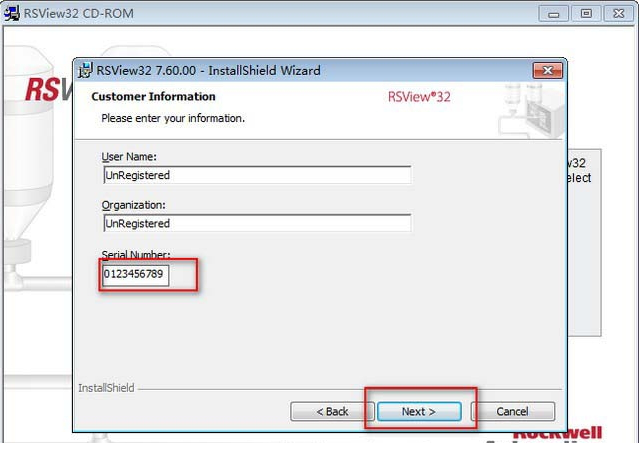Maximize the RSView32 CD-ROM window
Screen dimensions: 639x460
[586, 14]
